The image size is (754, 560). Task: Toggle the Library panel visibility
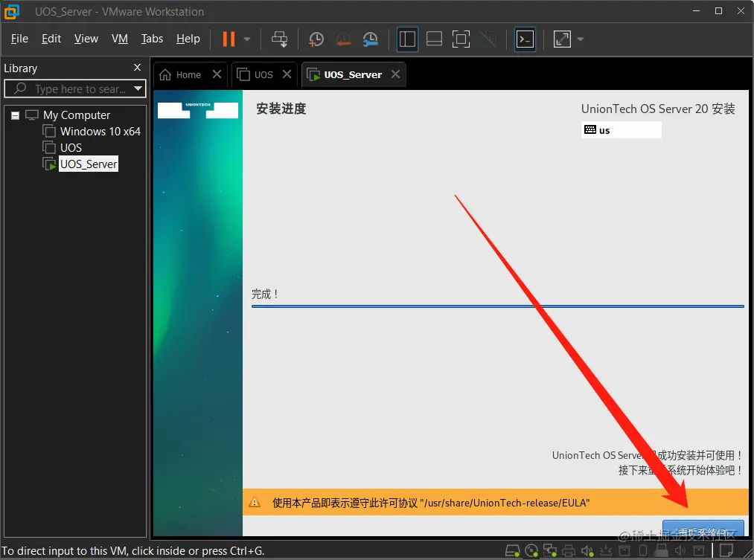tap(407, 39)
